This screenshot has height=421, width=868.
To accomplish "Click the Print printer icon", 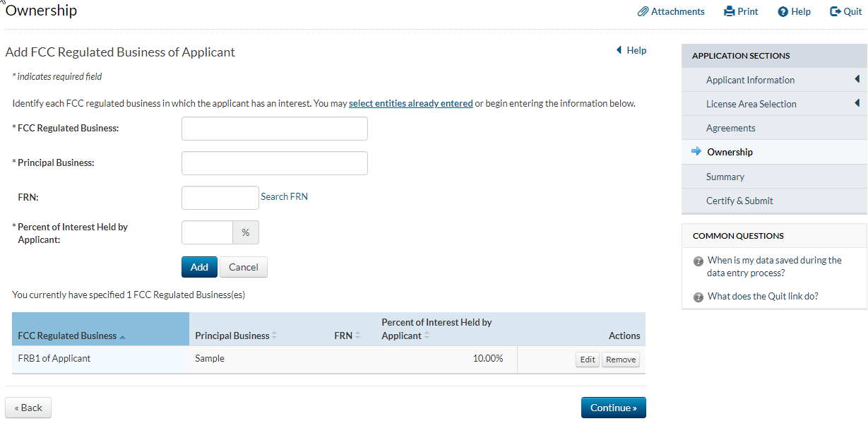I will 730,11.
